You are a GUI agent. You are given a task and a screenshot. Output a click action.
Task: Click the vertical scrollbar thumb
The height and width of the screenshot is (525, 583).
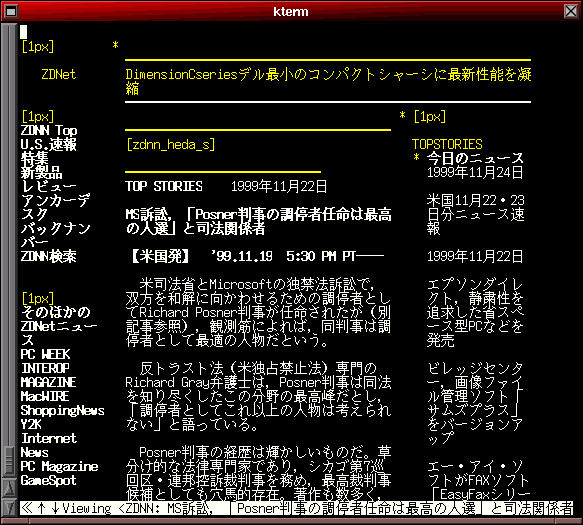(9, 461)
